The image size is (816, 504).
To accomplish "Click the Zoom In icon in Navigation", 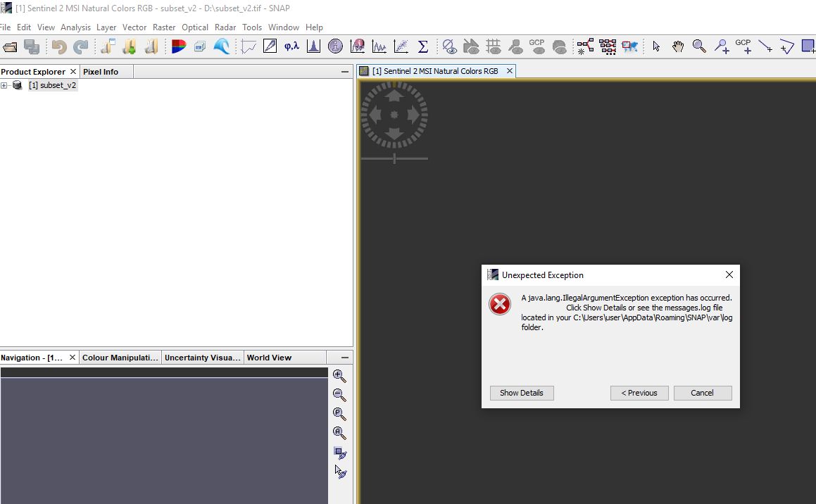I will click(339, 376).
